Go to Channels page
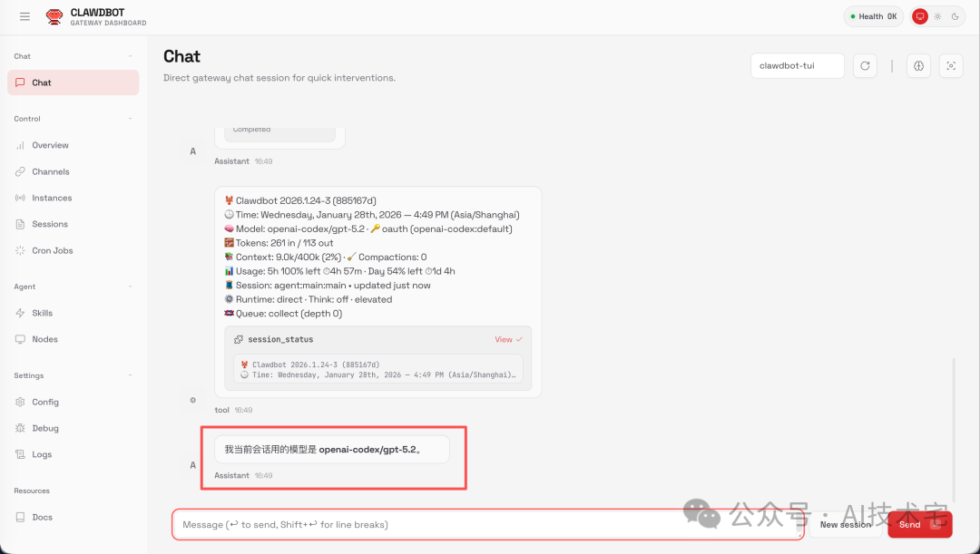 coord(73,171)
